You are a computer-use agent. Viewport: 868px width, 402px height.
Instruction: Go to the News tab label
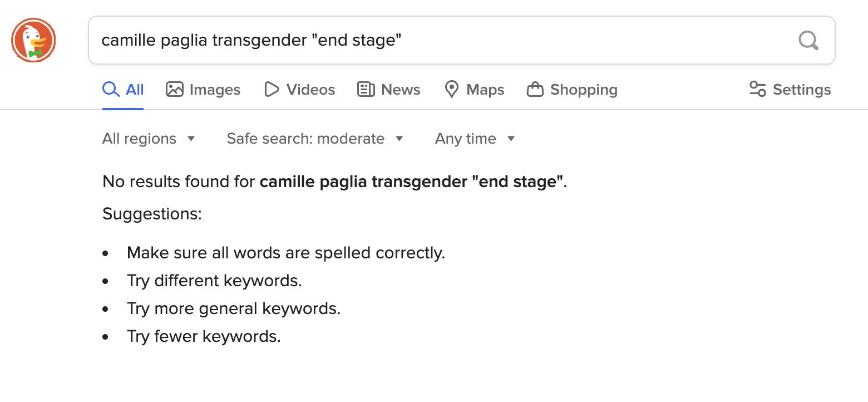tap(401, 90)
